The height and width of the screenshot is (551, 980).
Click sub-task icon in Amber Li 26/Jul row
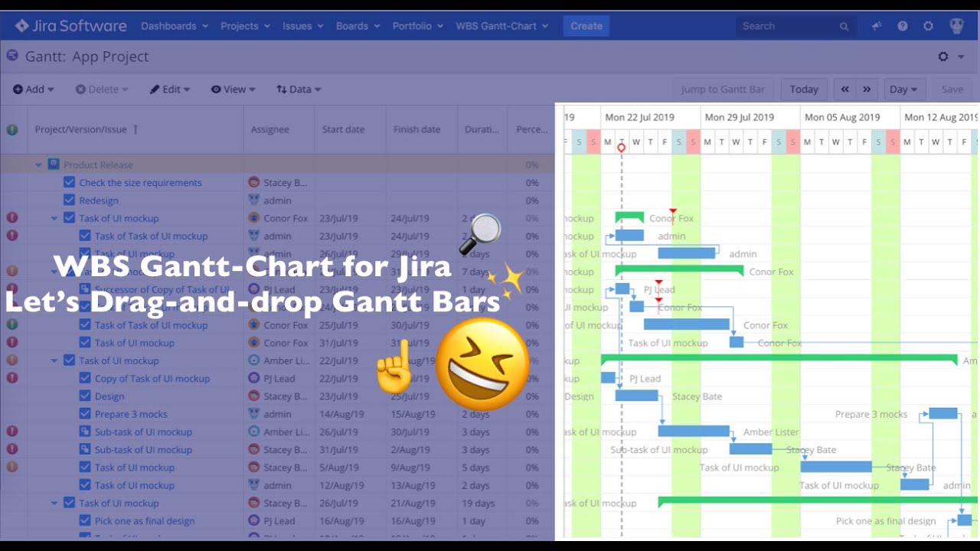click(x=85, y=432)
